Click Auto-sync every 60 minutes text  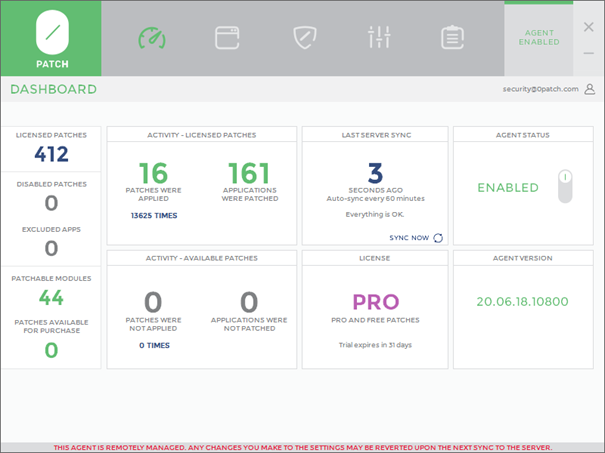[375, 198]
